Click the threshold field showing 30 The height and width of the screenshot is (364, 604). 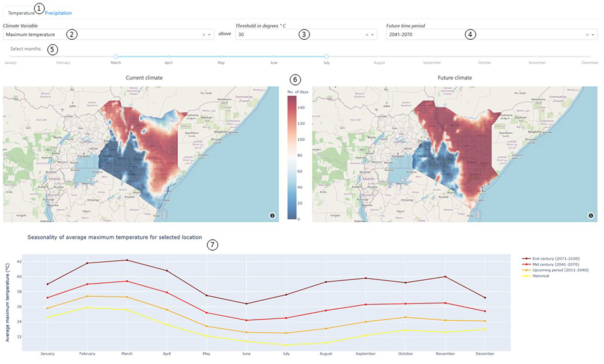(306, 35)
